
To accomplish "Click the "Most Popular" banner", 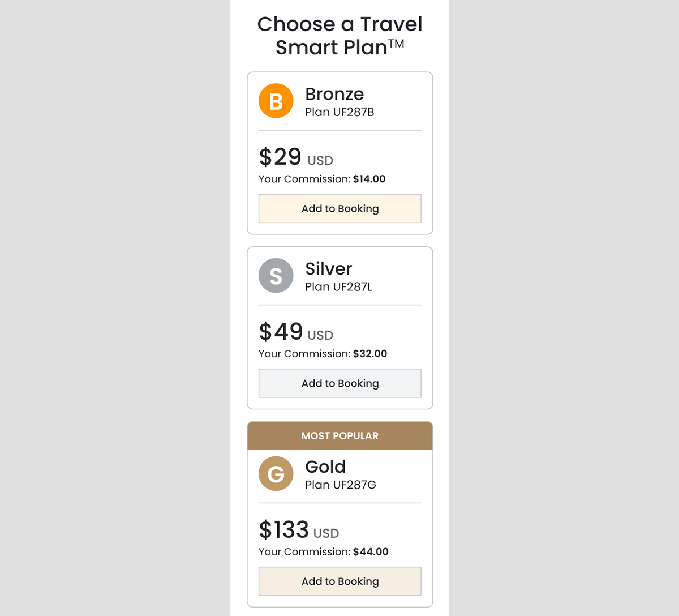I will tap(339, 436).
